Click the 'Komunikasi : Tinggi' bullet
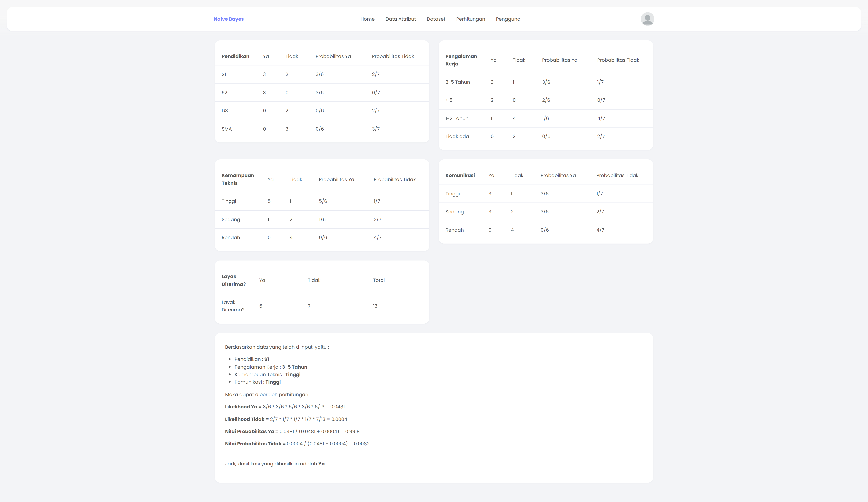Image resolution: width=868 pixels, height=502 pixels. pyautogui.click(x=257, y=382)
